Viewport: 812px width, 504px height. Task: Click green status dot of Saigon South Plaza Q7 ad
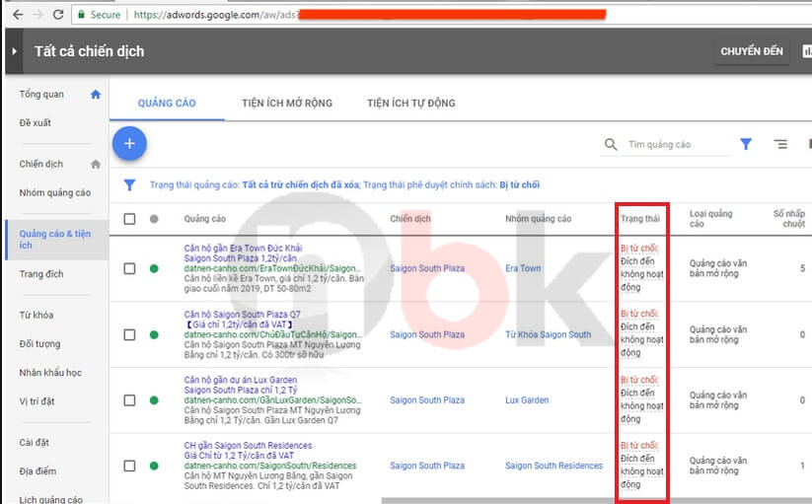point(154,334)
